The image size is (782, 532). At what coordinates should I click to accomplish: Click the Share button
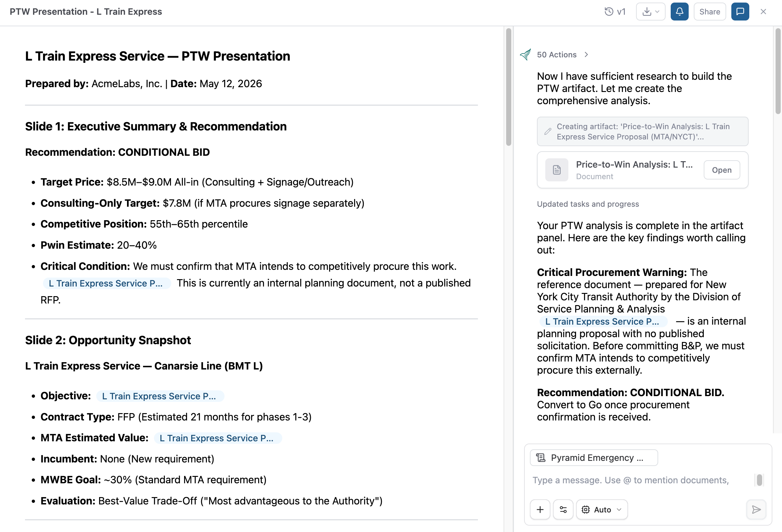(x=709, y=12)
